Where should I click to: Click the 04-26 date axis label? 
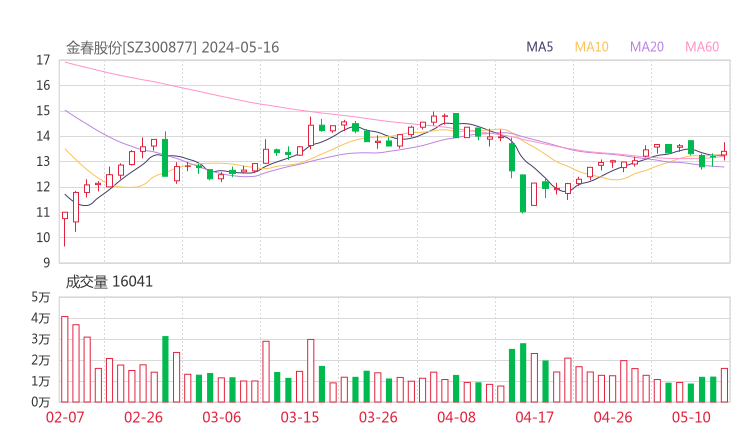coord(613,417)
